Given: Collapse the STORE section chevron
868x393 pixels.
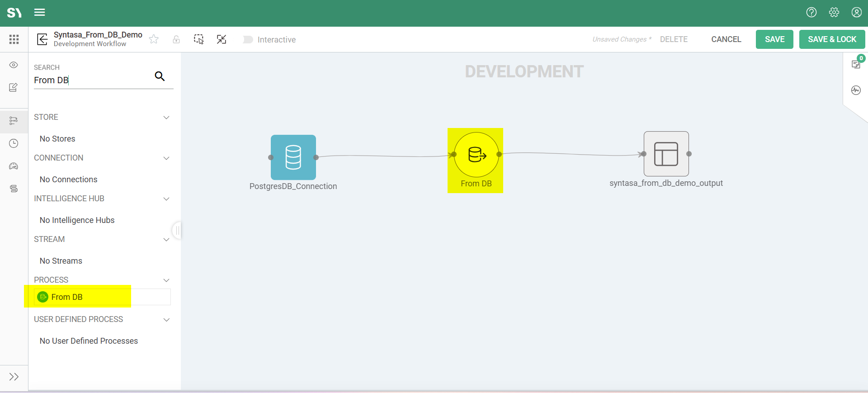Looking at the screenshot, I should pyautogui.click(x=166, y=118).
